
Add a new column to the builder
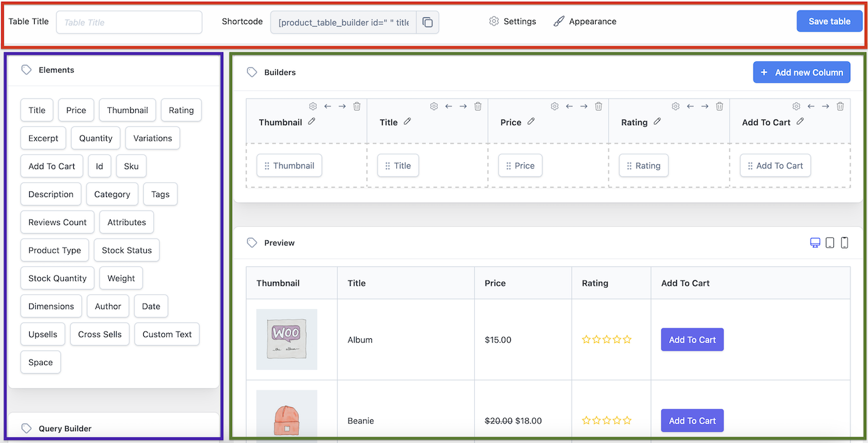tap(801, 72)
